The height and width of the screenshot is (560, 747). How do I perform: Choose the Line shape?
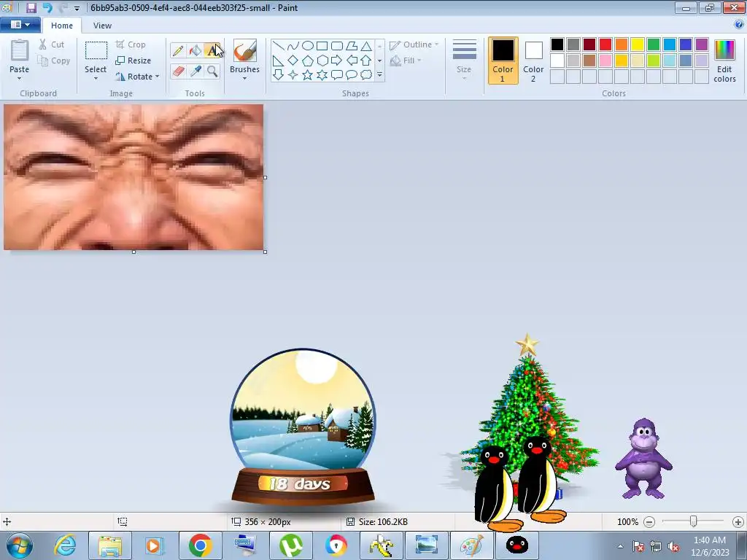pos(279,46)
